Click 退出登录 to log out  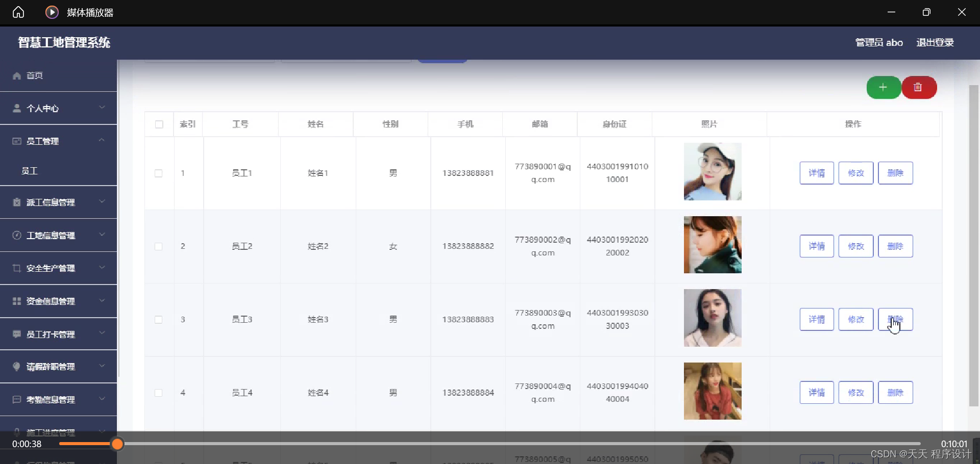935,42
